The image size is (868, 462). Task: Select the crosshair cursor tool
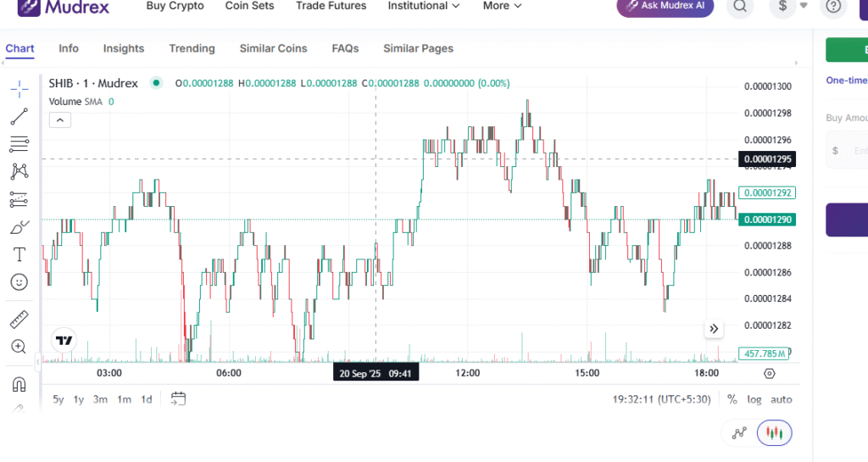[x=19, y=88]
